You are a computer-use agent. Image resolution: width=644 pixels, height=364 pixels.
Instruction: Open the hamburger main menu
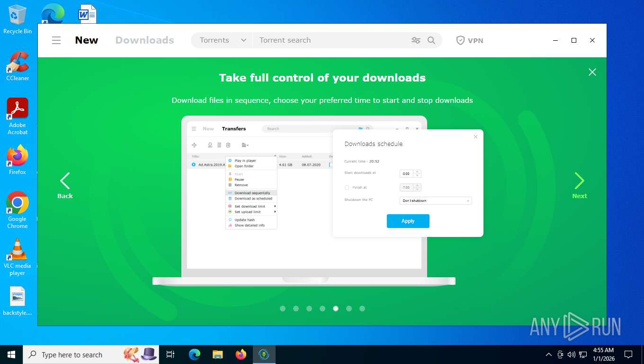pyautogui.click(x=56, y=40)
